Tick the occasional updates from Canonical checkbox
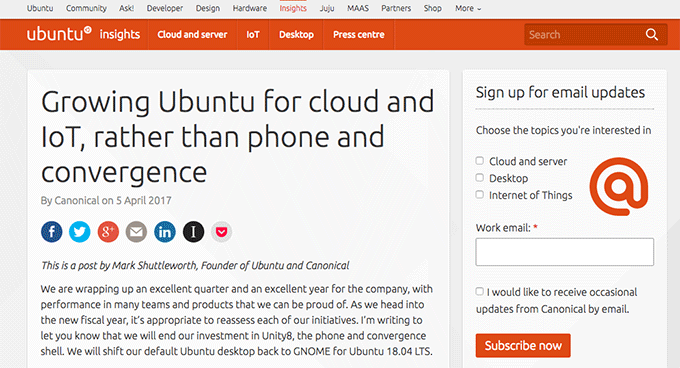 [x=480, y=291]
